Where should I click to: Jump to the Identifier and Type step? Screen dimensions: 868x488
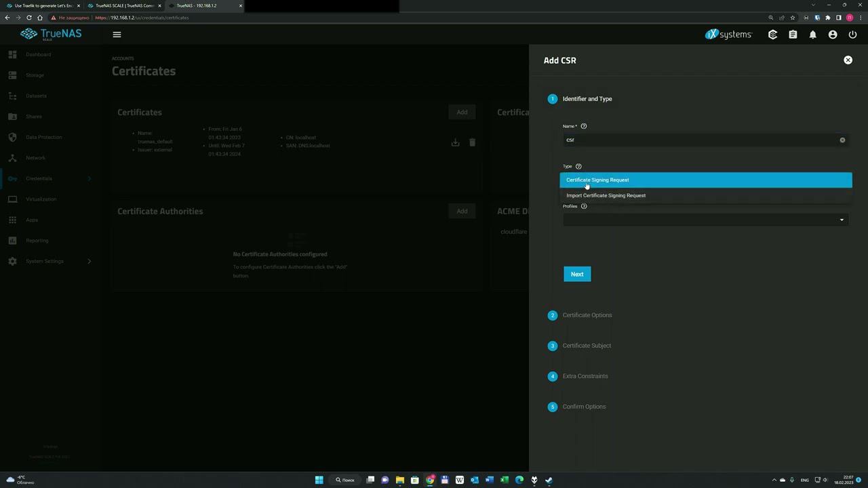click(x=587, y=99)
